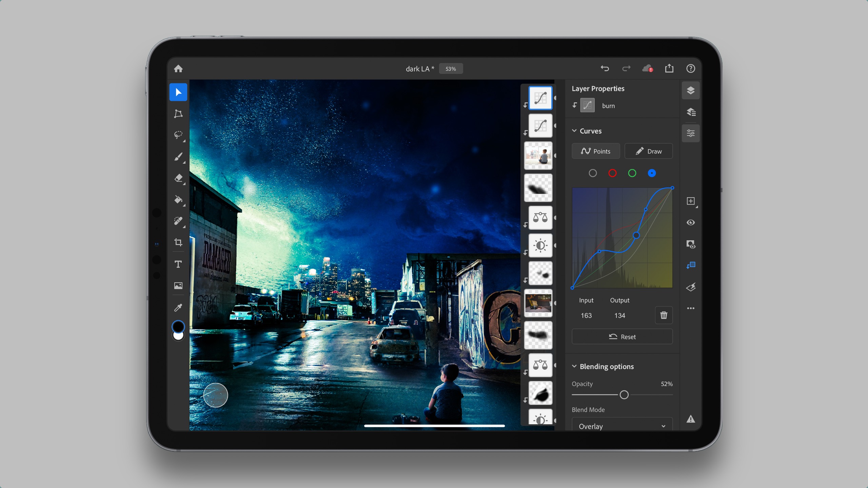
Task: Select the Paint Bucket tool
Action: point(178,199)
